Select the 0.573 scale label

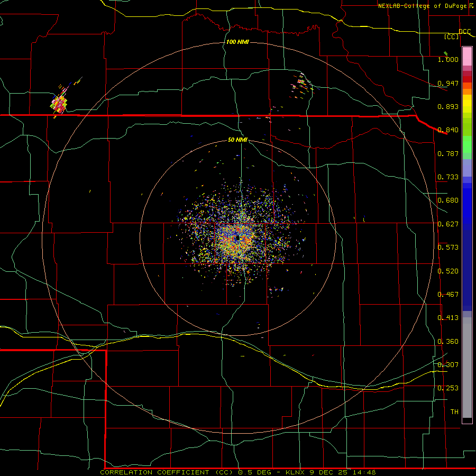pos(448,248)
